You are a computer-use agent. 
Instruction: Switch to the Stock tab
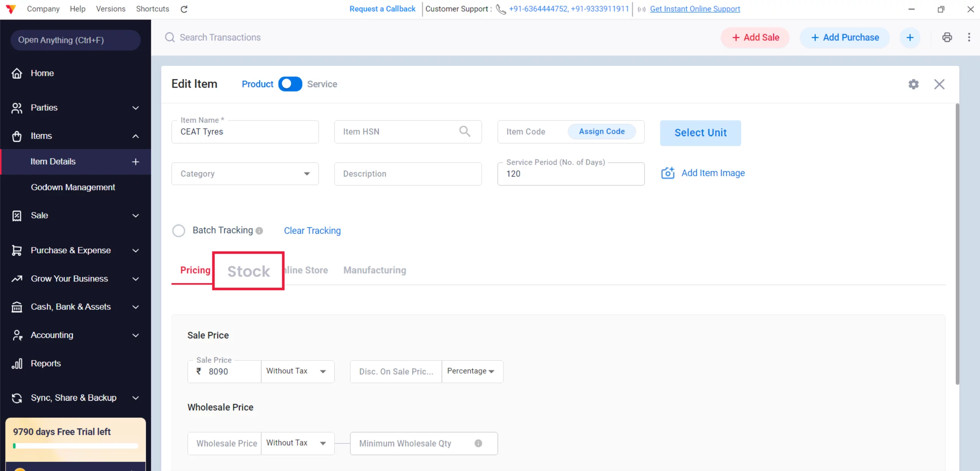(248, 271)
